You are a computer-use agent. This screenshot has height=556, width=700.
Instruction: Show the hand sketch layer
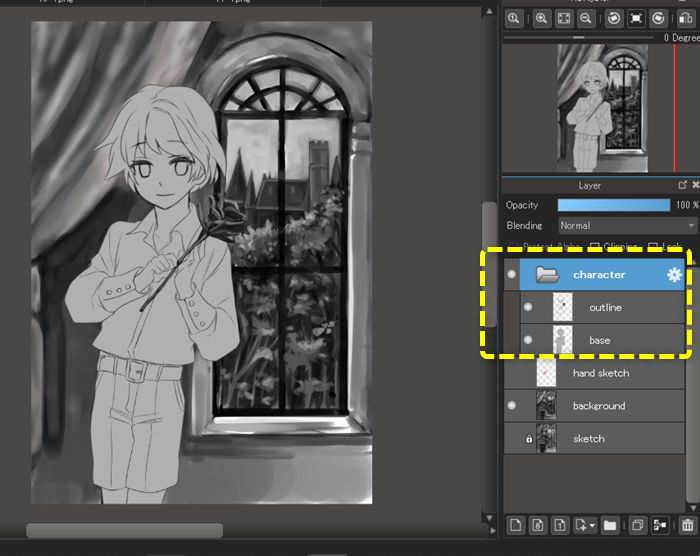tap(512, 373)
